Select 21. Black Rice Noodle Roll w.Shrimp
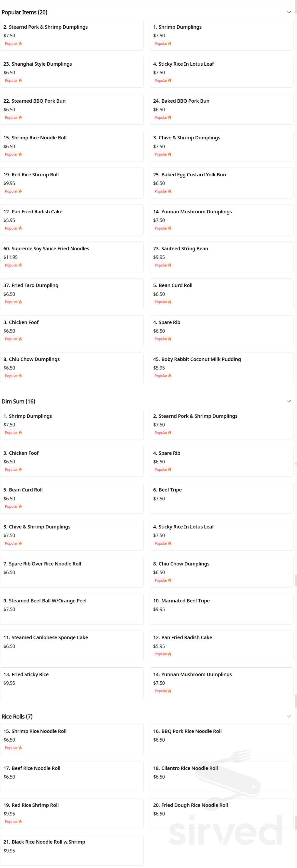Screen dimensions: 297x868 [72, 850]
